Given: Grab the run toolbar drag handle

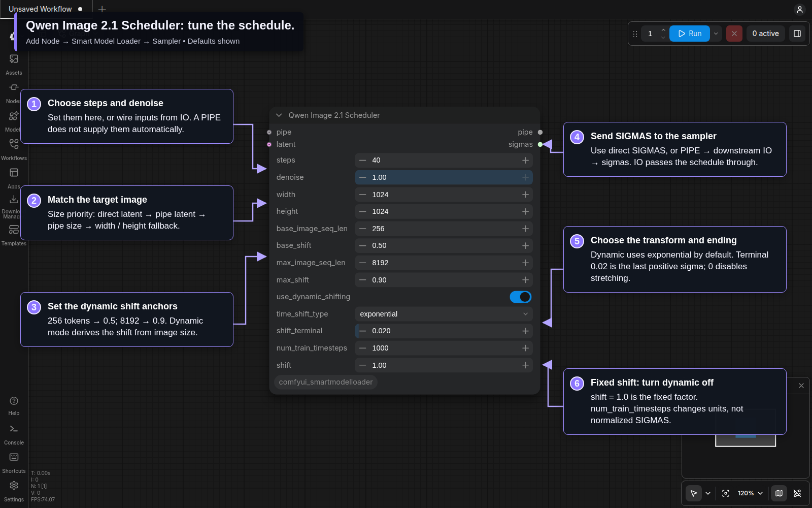Looking at the screenshot, I should click(635, 34).
